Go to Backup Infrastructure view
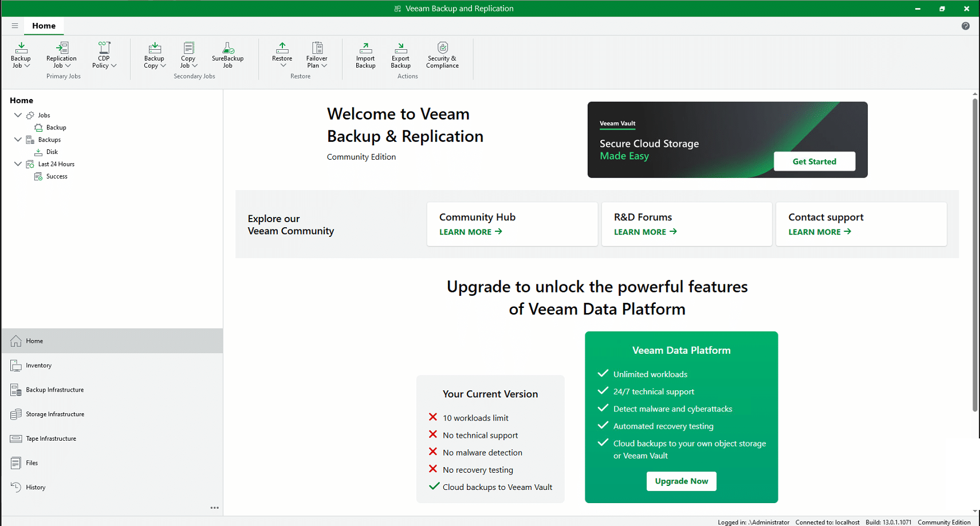This screenshot has height=526, width=980. point(54,390)
